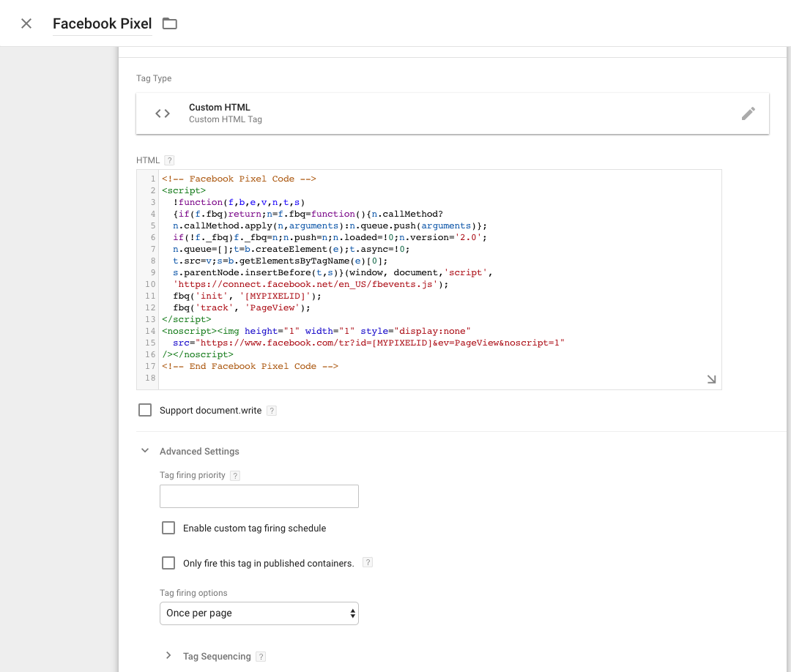The width and height of the screenshot is (791, 672).
Task: Click the noscript img tag line
Action: 316,331
